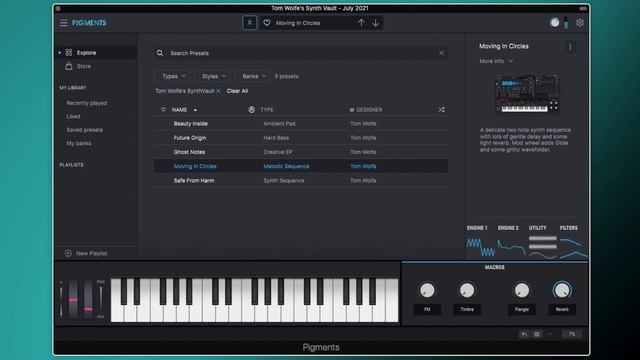Click the mod wheel
Viewport: 640px width, 360px height.
coord(88,299)
